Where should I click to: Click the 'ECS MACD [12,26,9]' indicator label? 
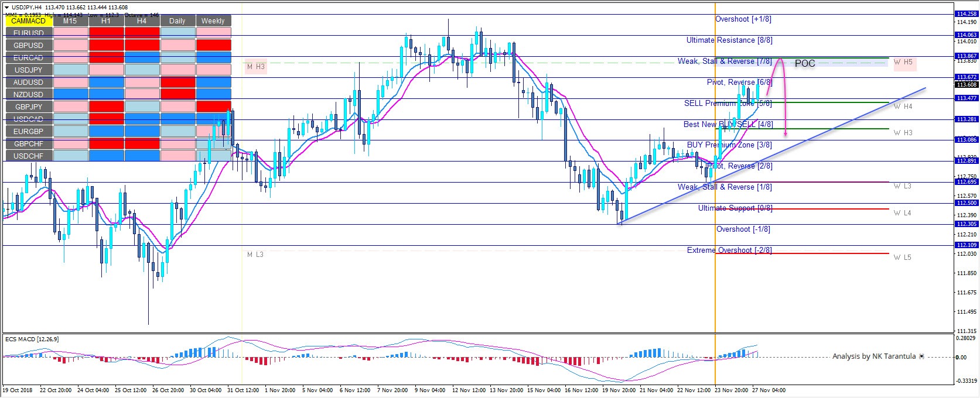[32, 339]
